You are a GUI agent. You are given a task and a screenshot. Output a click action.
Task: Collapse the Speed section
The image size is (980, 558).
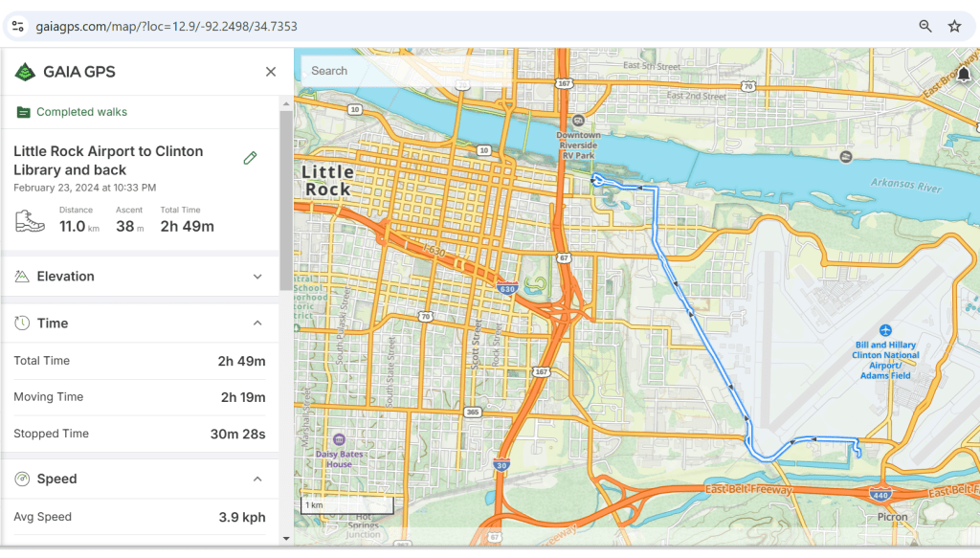point(257,479)
